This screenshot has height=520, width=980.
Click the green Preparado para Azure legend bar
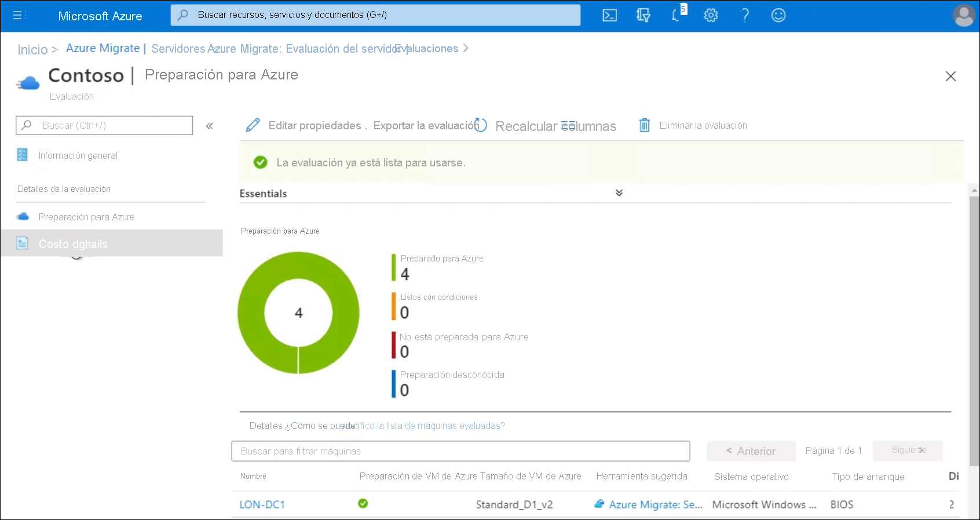pos(394,267)
